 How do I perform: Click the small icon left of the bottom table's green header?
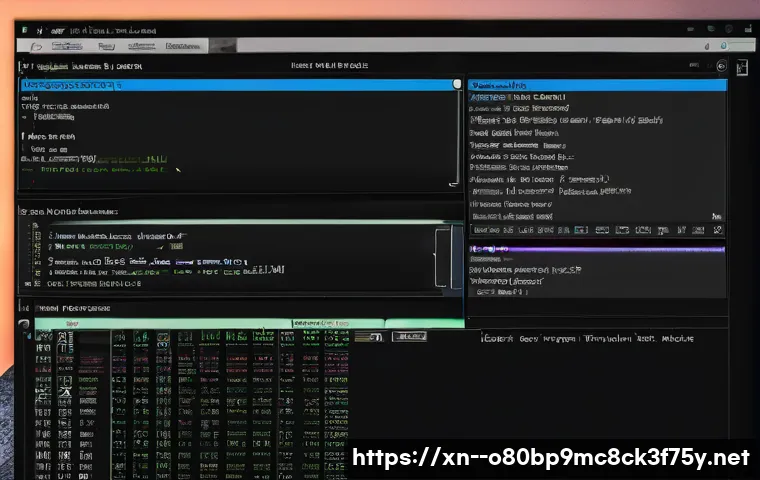tap(24, 324)
